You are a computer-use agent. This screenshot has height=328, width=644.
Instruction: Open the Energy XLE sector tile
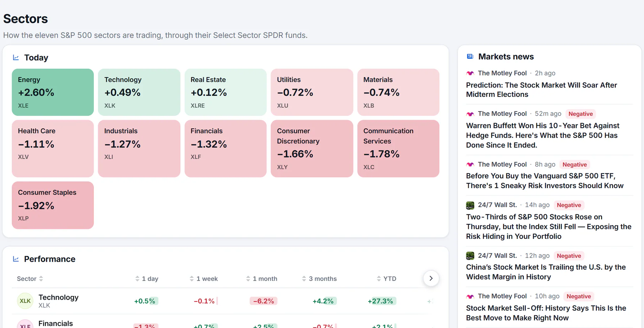pos(53,92)
